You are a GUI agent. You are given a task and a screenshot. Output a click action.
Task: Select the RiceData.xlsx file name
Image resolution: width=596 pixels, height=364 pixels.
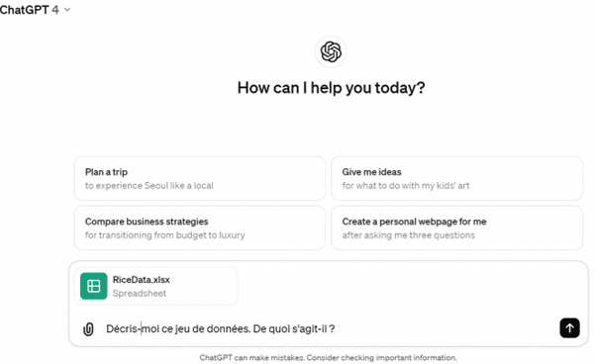[x=141, y=280]
